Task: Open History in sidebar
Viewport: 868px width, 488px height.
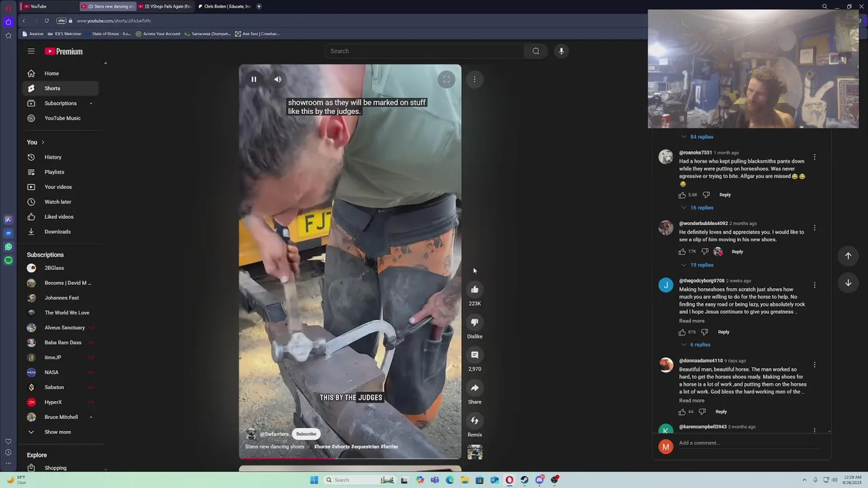Action: [x=61, y=157]
